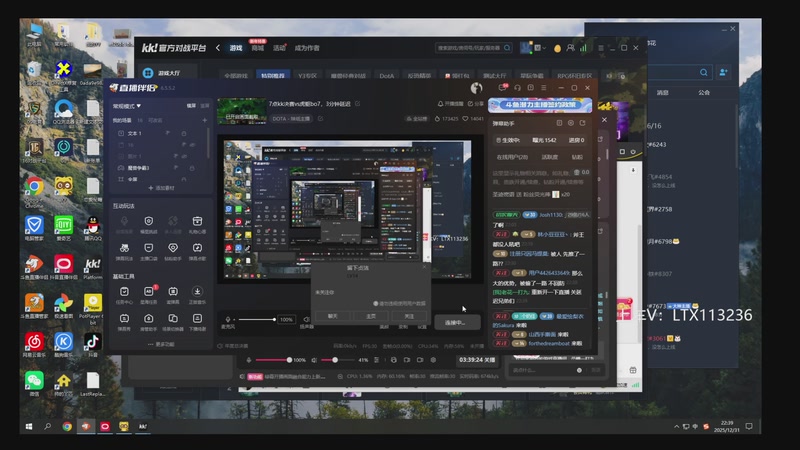Open the 弹幕点歌 interactive icon
The image size is (800, 450).
pyautogui.click(x=197, y=248)
